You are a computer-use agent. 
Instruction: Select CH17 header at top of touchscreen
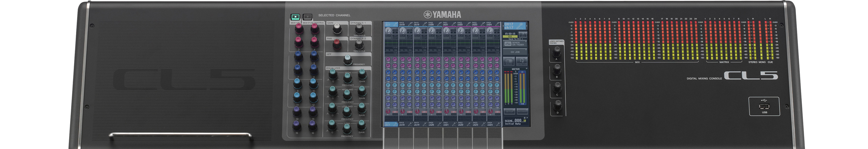pos(391,24)
